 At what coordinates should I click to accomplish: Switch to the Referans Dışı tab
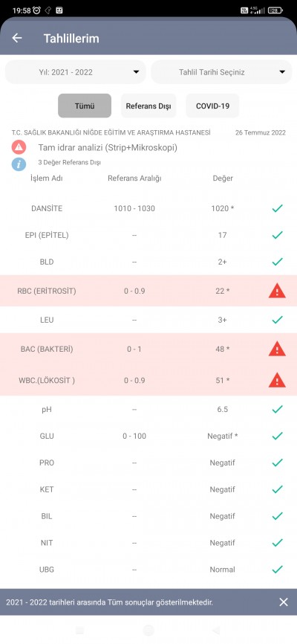tap(148, 106)
